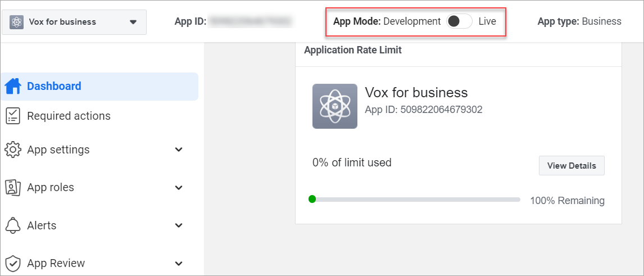Image resolution: width=644 pixels, height=276 pixels.
Task: Click the Application Rate Limit heading
Action: (x=353, y=50)
